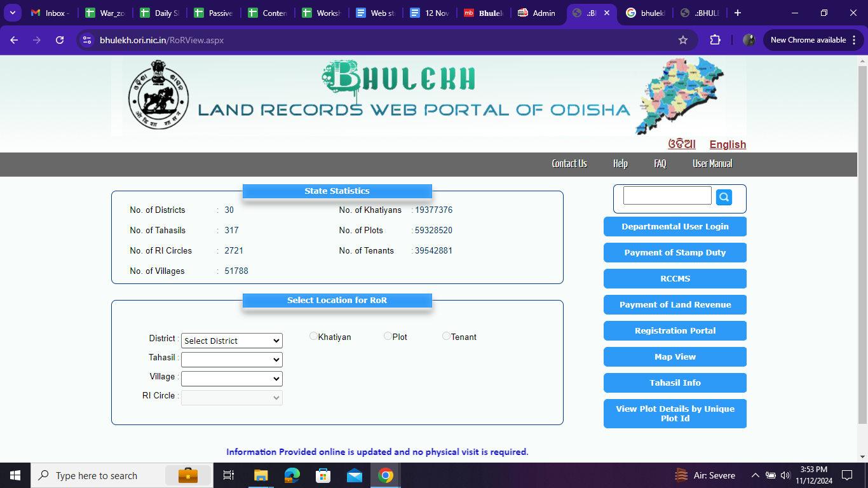Open the Select District dropdown

pyautogui.click(x=232, y=341)
